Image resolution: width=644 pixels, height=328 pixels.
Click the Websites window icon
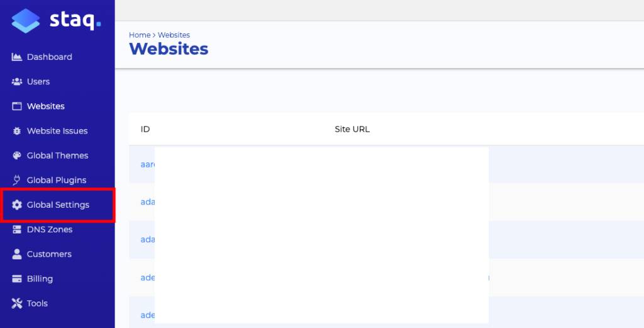tap(17, 106)
